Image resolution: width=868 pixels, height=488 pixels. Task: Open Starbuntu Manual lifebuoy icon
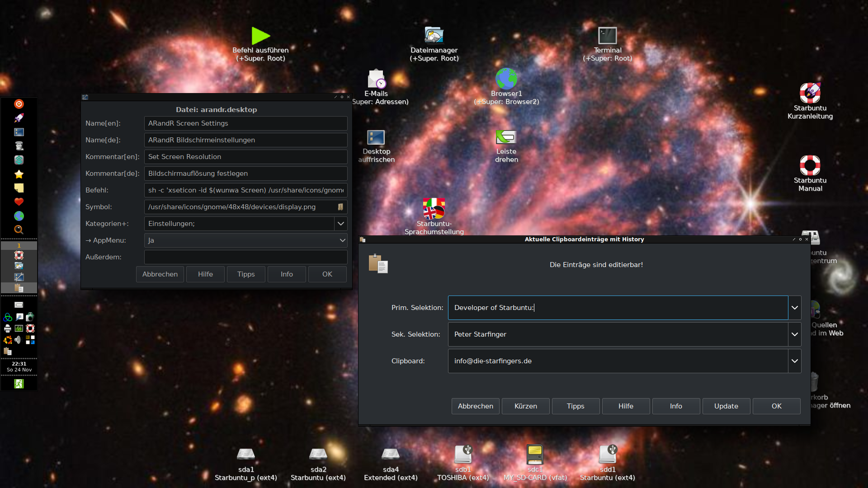tap(810, 165)
